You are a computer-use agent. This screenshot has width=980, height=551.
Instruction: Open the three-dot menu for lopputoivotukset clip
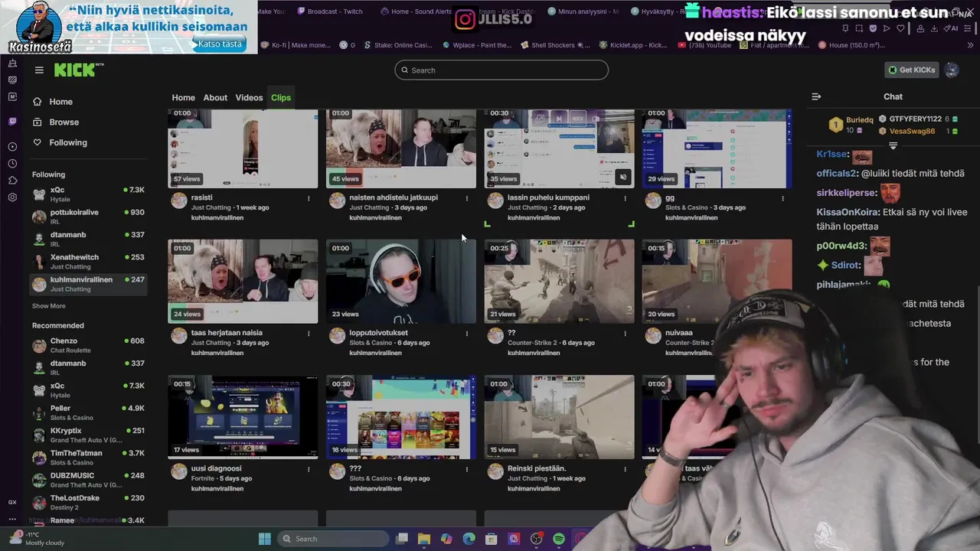(467, 334)
